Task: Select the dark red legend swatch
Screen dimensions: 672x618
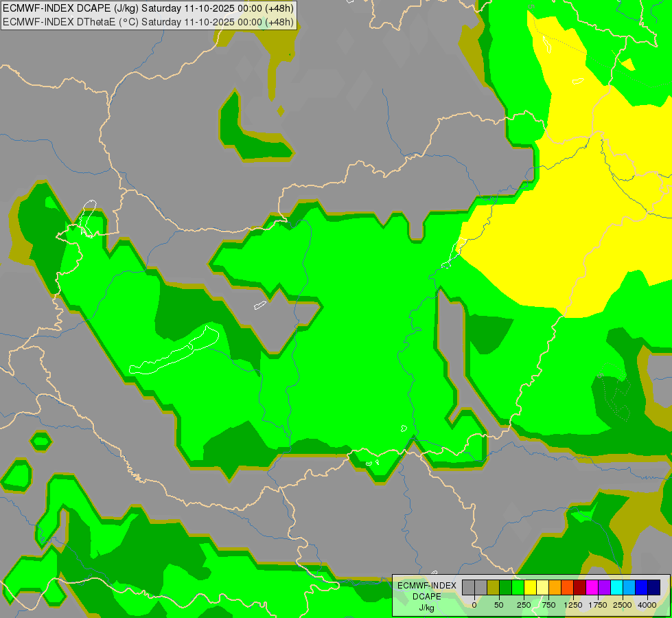Action: [579, 587]
